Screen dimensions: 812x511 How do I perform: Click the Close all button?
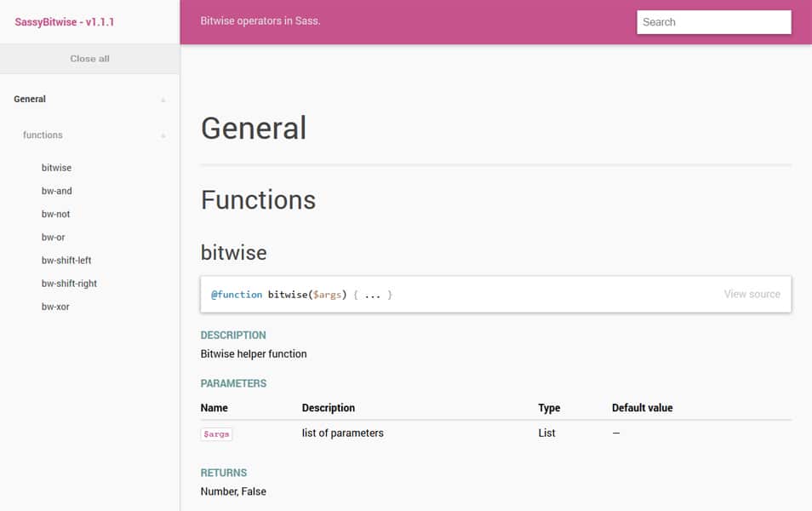click(89, 59)
